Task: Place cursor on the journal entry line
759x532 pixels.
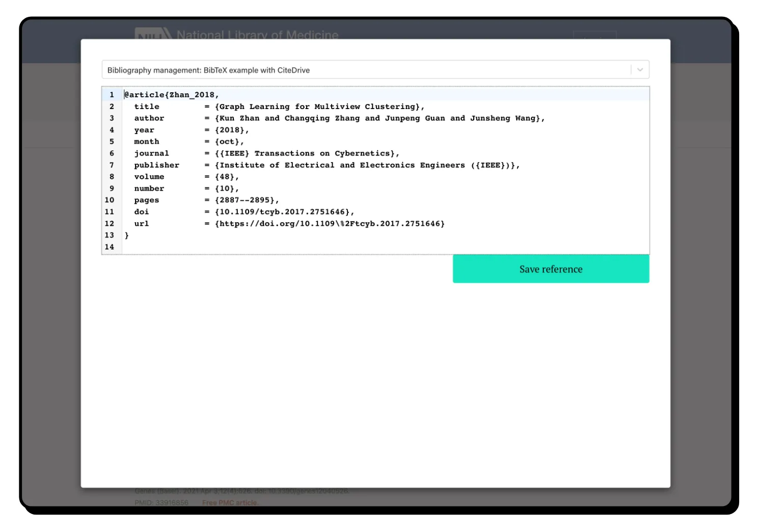Action: click(306, 153)
